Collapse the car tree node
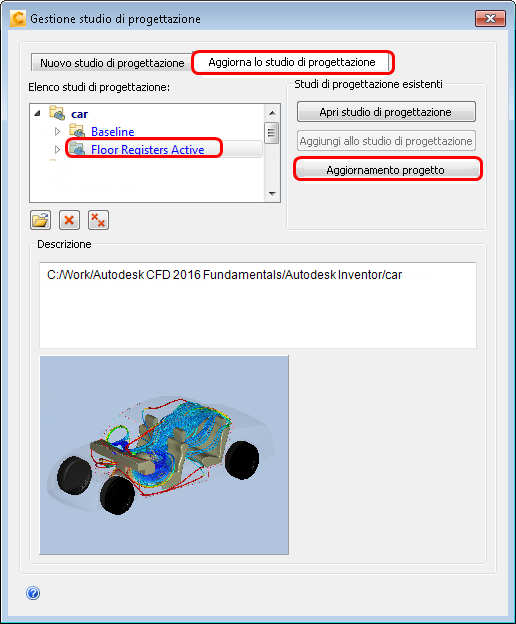The height and width of the screenshot is (624, 516). pos(38,113)
